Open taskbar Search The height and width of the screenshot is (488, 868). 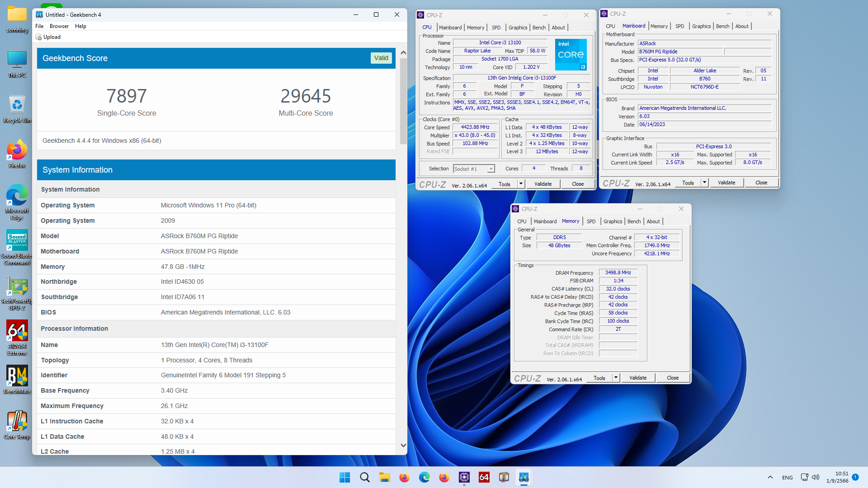pos(364,477)
